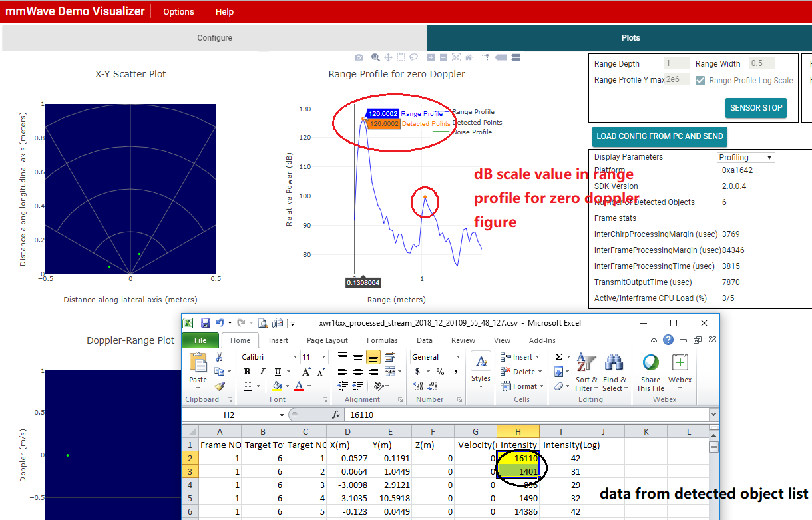Screen dimensions: 812x520
Task: Save the workbook from Excel quick access toolbar
Action: [x=206, y=323]
